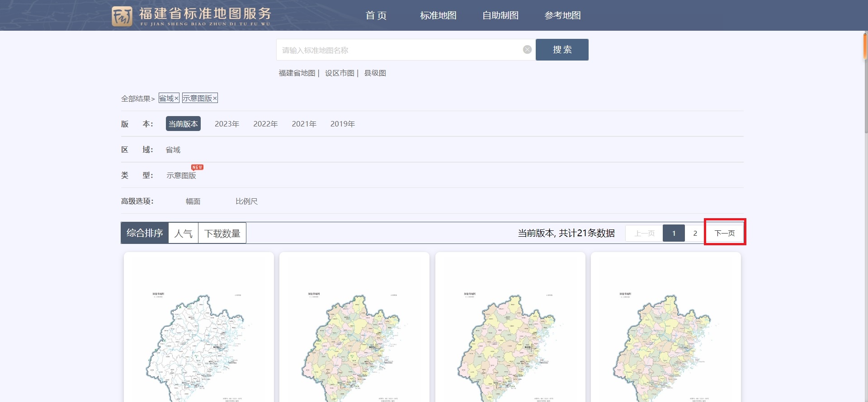Viewport: 868px width, 402px height.
Task: Select the 省域 region filter
Action: (173, 150)
